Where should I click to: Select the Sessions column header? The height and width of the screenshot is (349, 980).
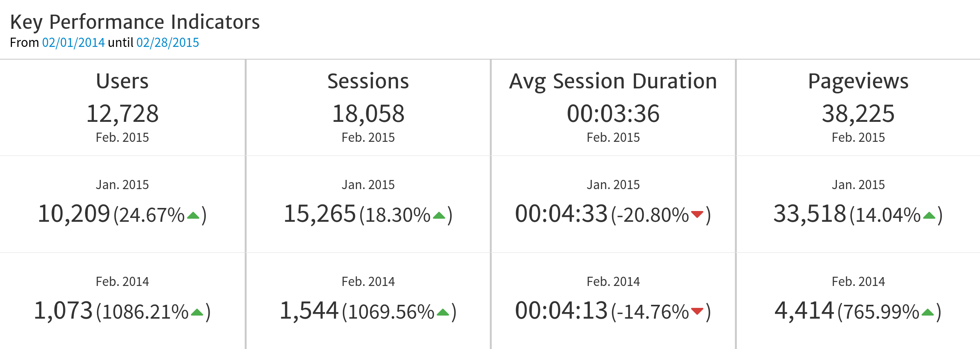pos(368,81)
